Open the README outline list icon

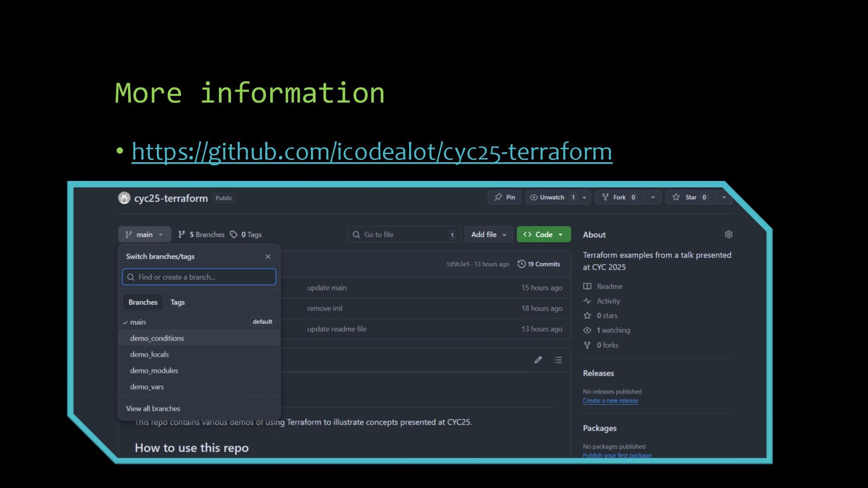[x=558, y=360]
